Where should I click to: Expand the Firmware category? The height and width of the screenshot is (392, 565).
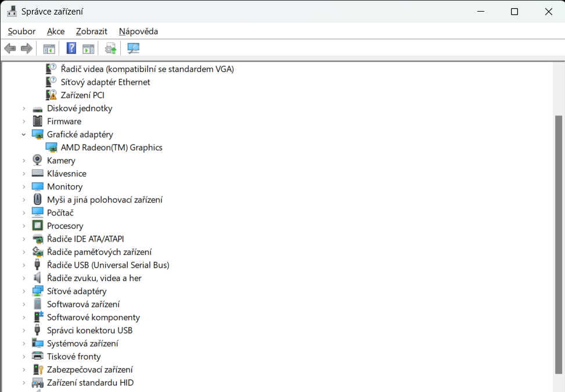point(24,121)
